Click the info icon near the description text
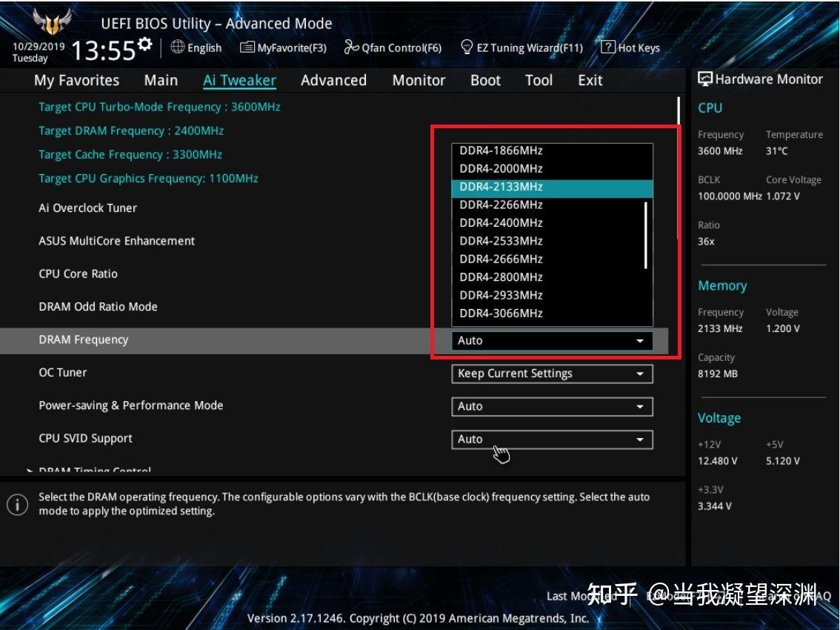 (17, 504)
